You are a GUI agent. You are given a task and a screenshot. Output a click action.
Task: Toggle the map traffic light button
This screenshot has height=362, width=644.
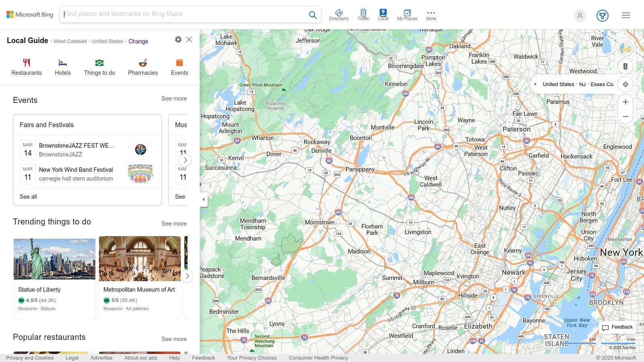pos(625,66)
